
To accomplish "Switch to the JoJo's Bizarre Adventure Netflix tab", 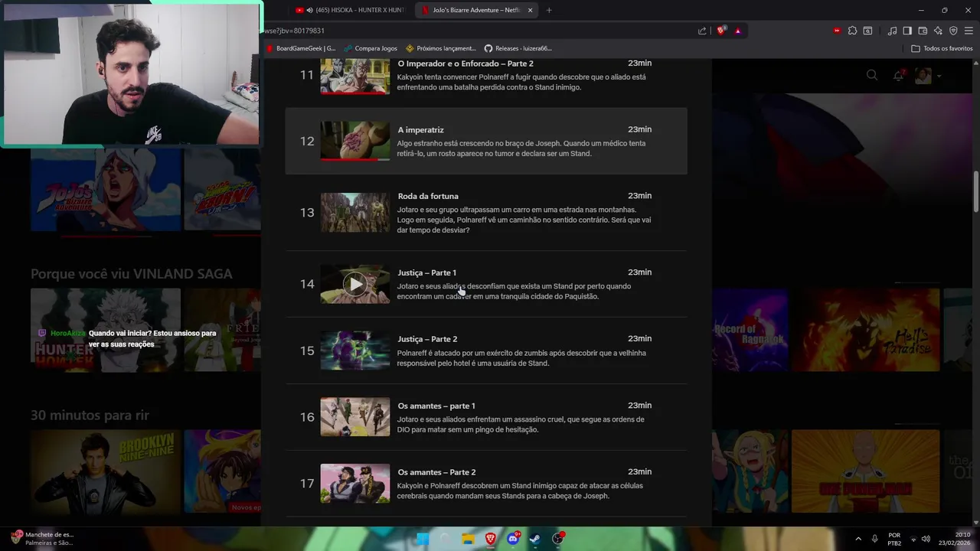I will pyautogui.click(x=477, y=10).
